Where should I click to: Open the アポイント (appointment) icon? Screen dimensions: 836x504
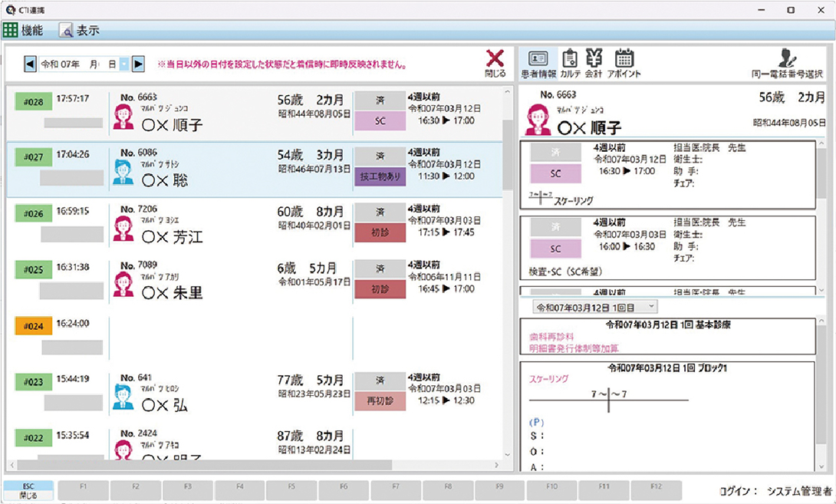click(624, 60)
